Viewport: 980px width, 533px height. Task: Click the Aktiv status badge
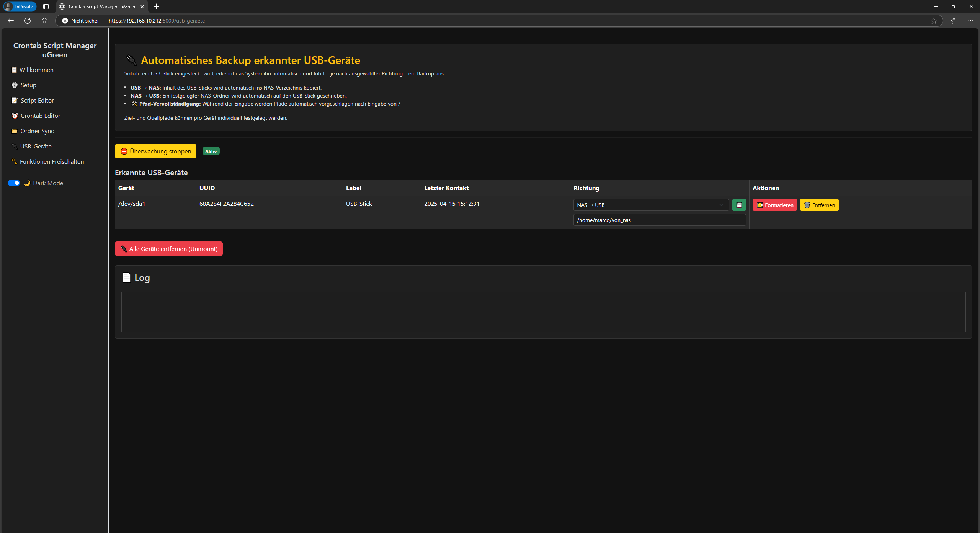click(x=211, y=151)
